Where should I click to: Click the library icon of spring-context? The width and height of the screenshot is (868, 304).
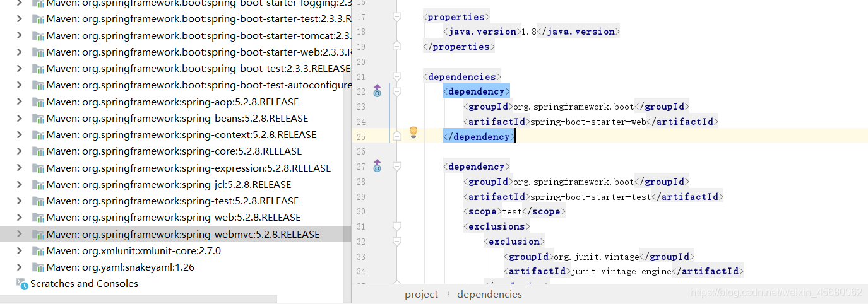coord(38,134)
